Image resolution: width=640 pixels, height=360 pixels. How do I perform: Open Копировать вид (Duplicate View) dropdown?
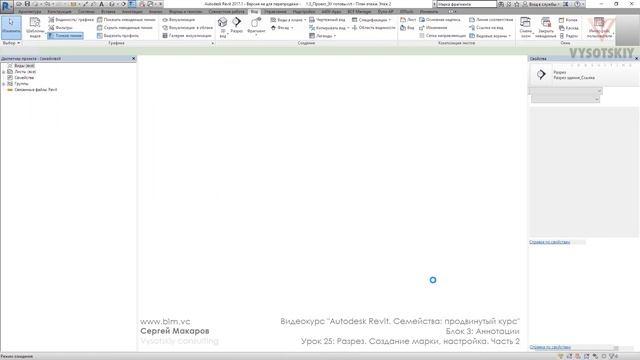(x=329, y=28)
